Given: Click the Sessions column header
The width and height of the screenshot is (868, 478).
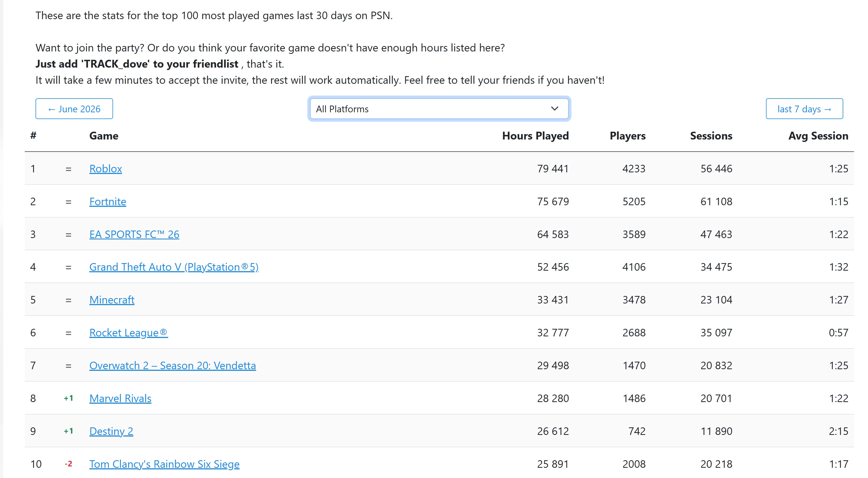Looking at the screenshot, I should pos(711,135).
